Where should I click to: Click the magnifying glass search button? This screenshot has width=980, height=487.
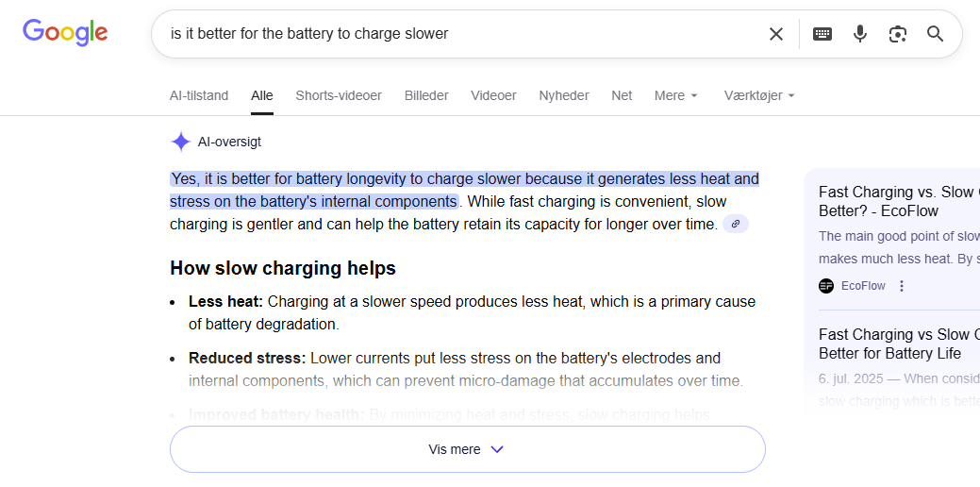pos(935,34)
